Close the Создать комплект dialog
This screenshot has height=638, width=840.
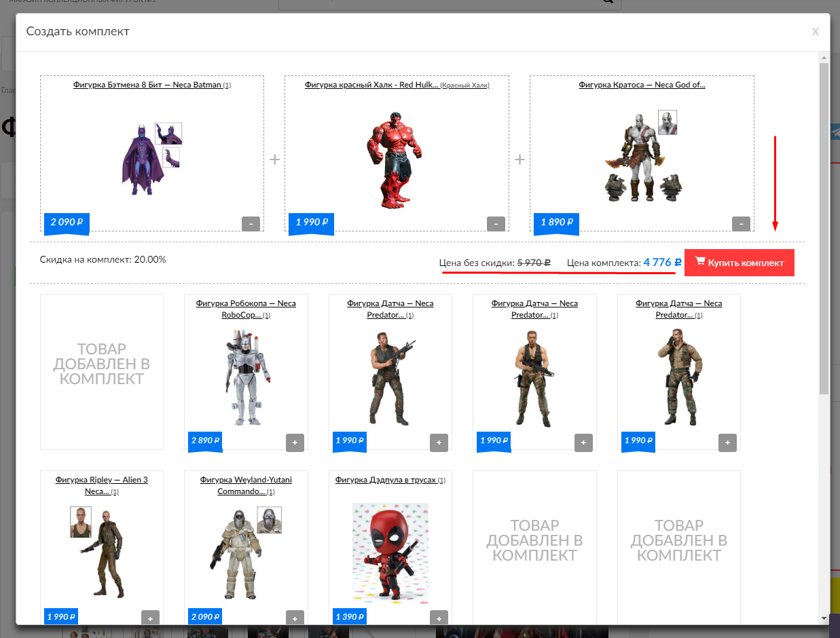click(x=816, y=31)
